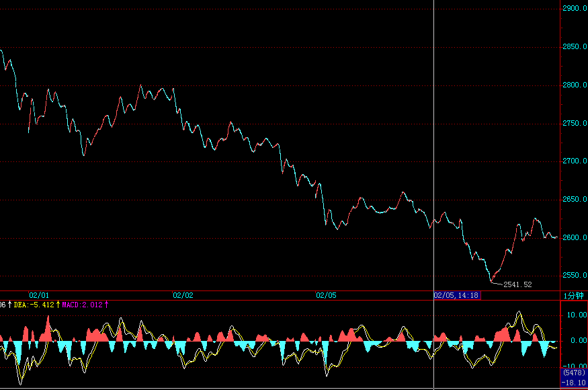Select the MACD:2.012 indicator label

point(82,305)
